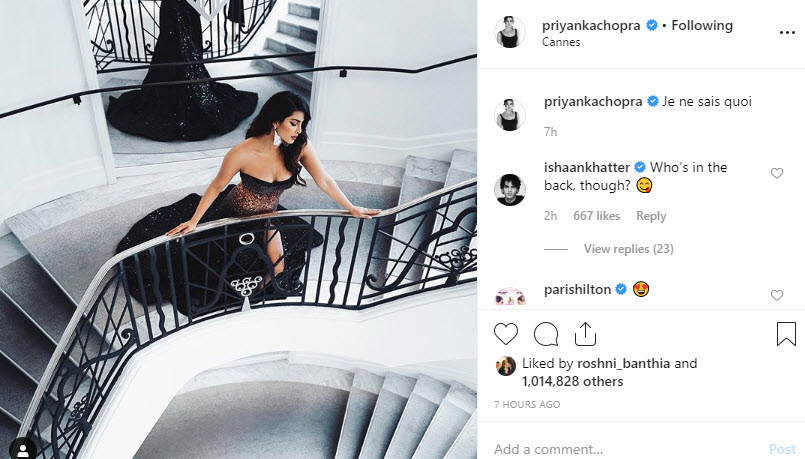
Task: Open the three-dot more options menu
Action: point(787,33)
